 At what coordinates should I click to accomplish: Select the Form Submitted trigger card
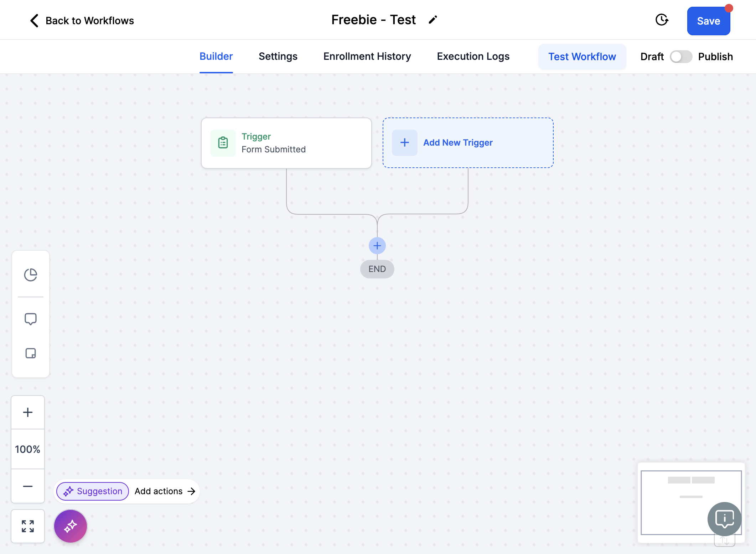coord(286,143)
